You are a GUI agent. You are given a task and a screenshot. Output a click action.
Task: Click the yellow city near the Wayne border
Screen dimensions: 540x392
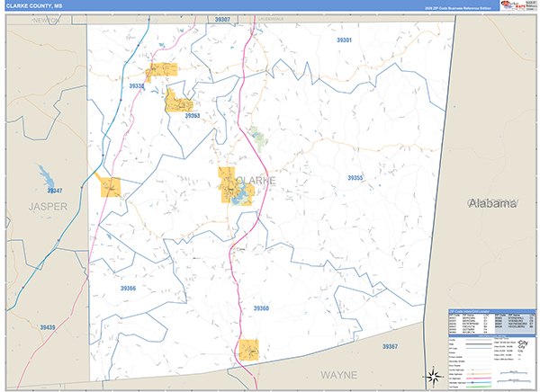248,350
